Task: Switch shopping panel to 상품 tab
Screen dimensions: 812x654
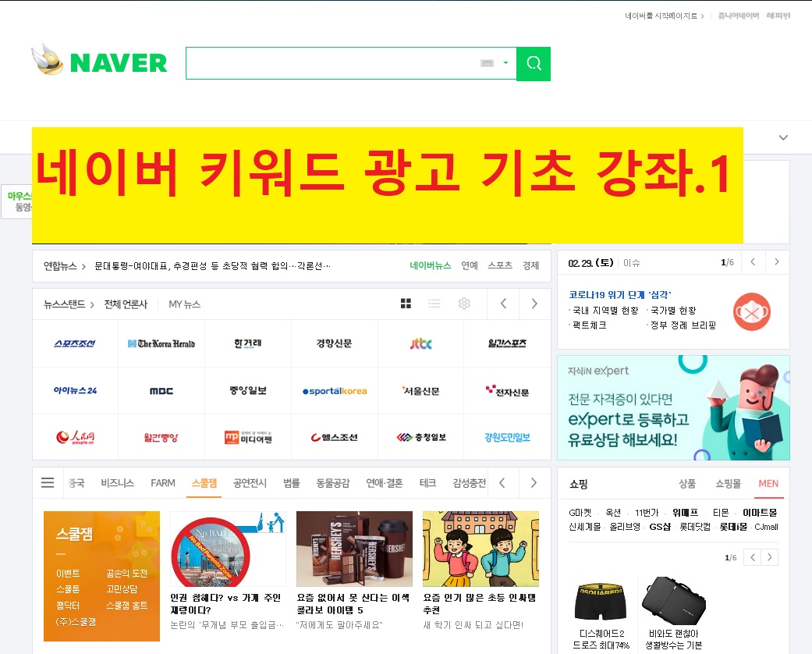Action: coord(687,484)
